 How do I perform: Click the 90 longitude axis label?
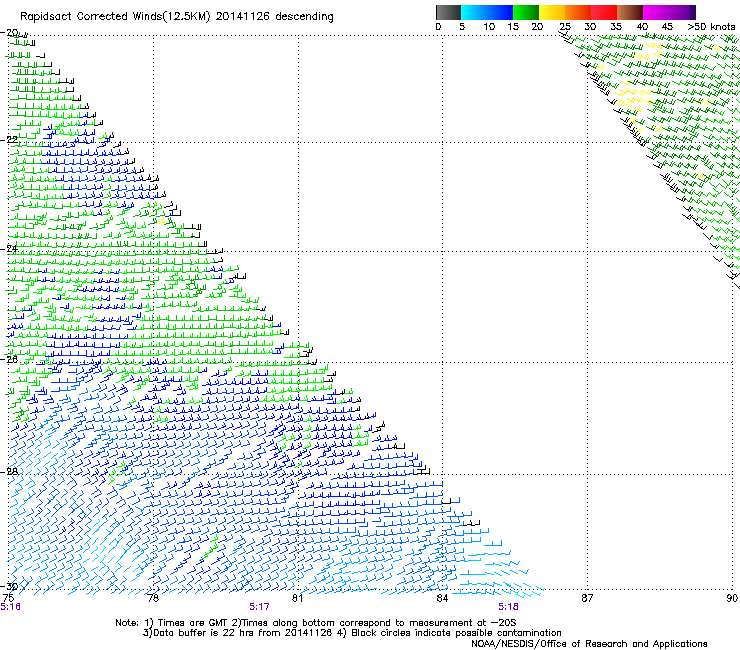click(732, 598)
